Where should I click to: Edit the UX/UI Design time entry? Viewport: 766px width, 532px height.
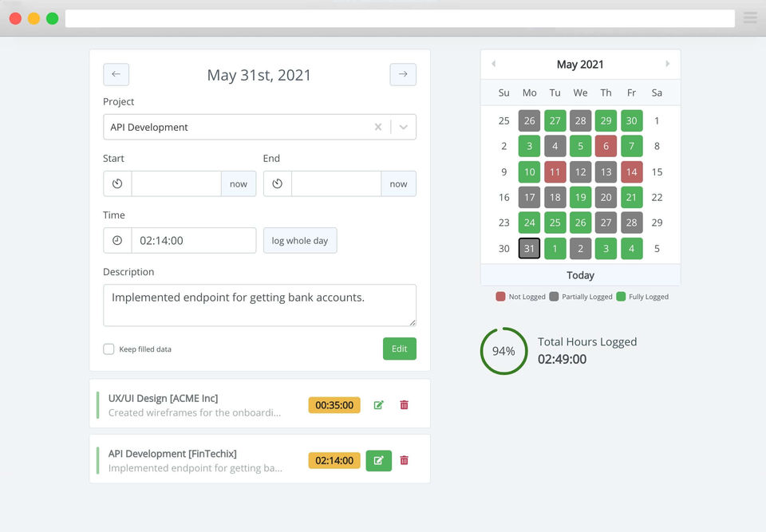click(378, 405)
